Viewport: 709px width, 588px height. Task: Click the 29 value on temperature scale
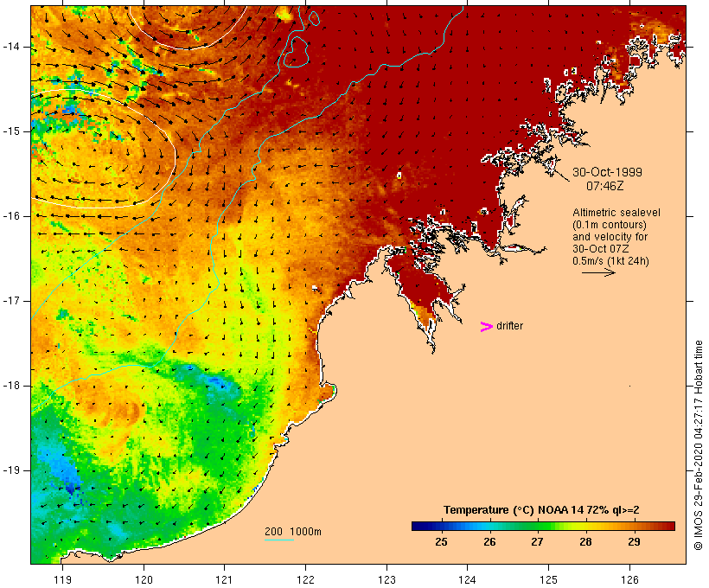634,541
